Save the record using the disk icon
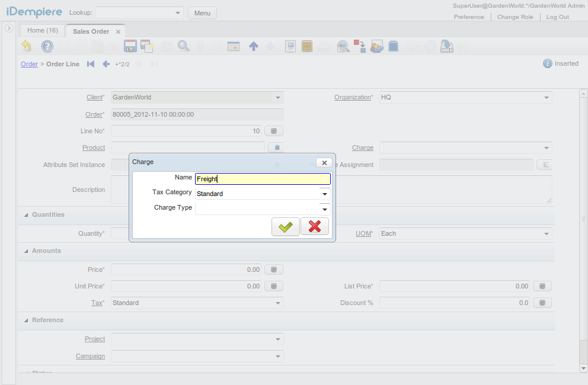This screenshot has width=588, height=385. [x=130, y=46]
